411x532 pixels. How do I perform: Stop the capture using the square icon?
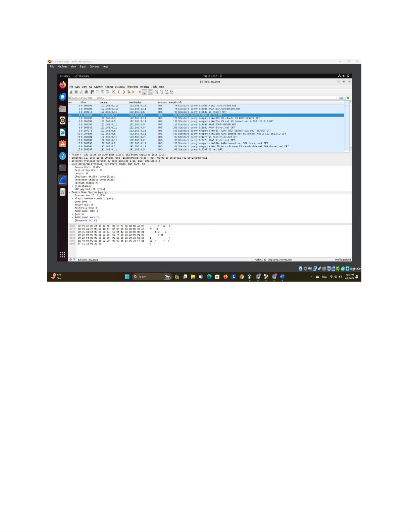(x=76, y=92)
